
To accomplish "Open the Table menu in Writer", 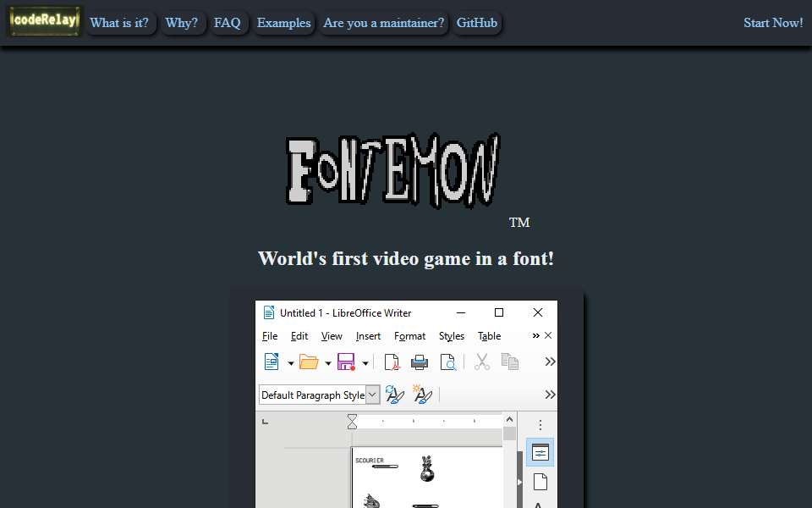I will 490,336.
